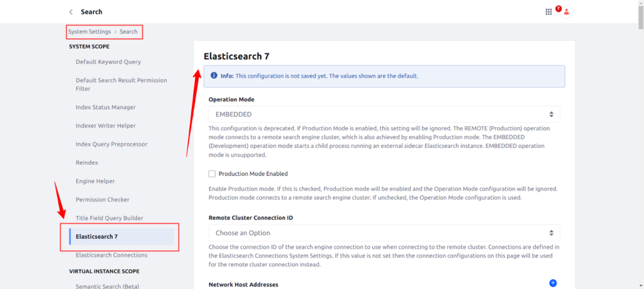Click the Search breadcrumb link
Screen dimensions: 644x289
128,31
